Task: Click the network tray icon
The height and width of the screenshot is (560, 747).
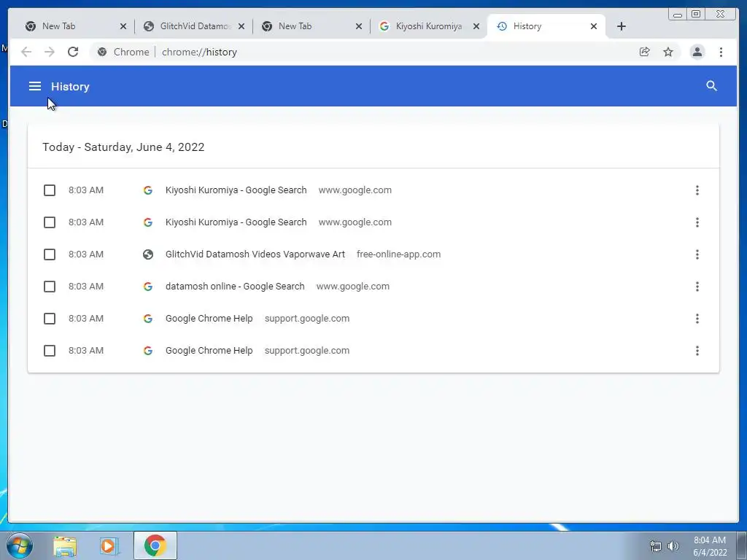Action: (x=656, y=545)
